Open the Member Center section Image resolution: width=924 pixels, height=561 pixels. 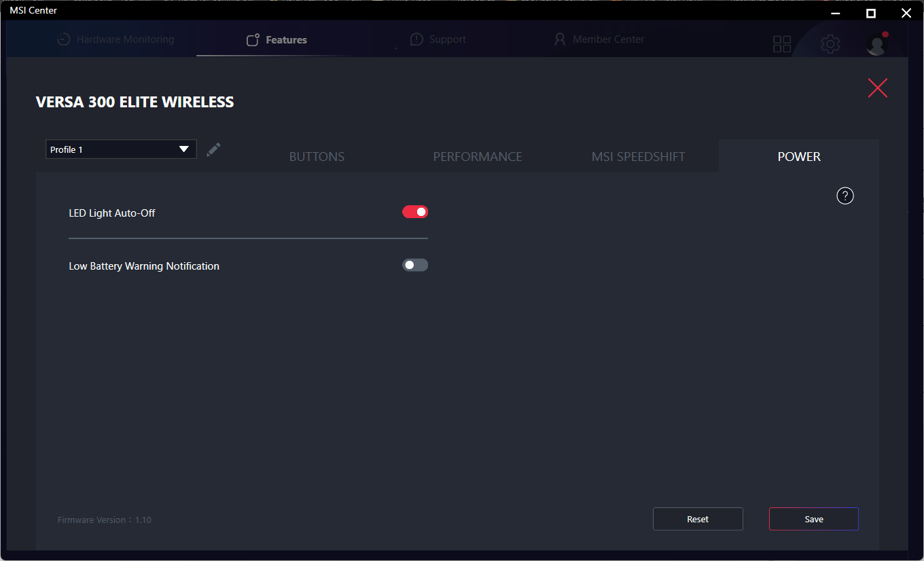click(599, 39)
